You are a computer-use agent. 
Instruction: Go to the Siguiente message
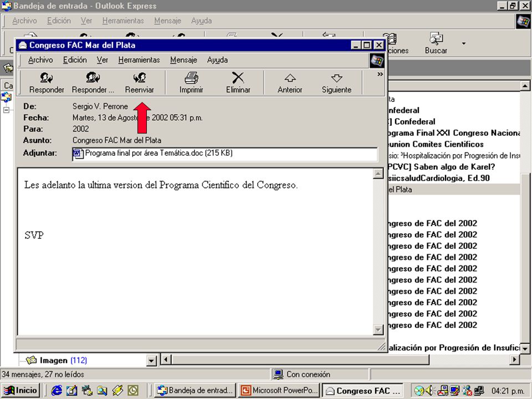tap(336, 83)
